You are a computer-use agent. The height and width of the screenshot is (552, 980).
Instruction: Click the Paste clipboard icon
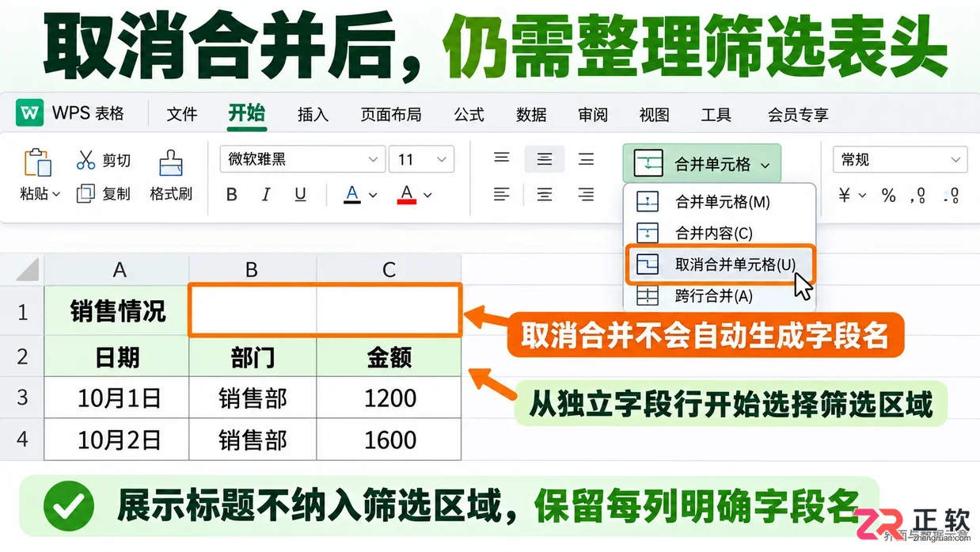coord(37,162)
